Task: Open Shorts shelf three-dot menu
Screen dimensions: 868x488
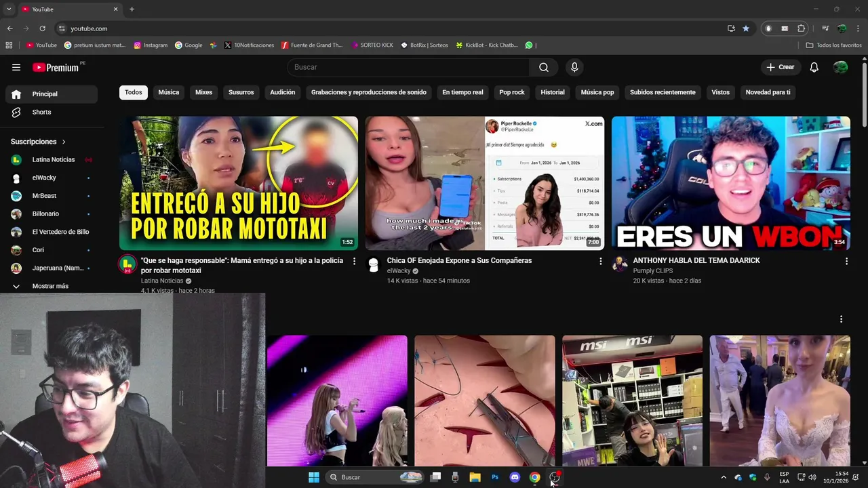Action: [x=841, y=319]
